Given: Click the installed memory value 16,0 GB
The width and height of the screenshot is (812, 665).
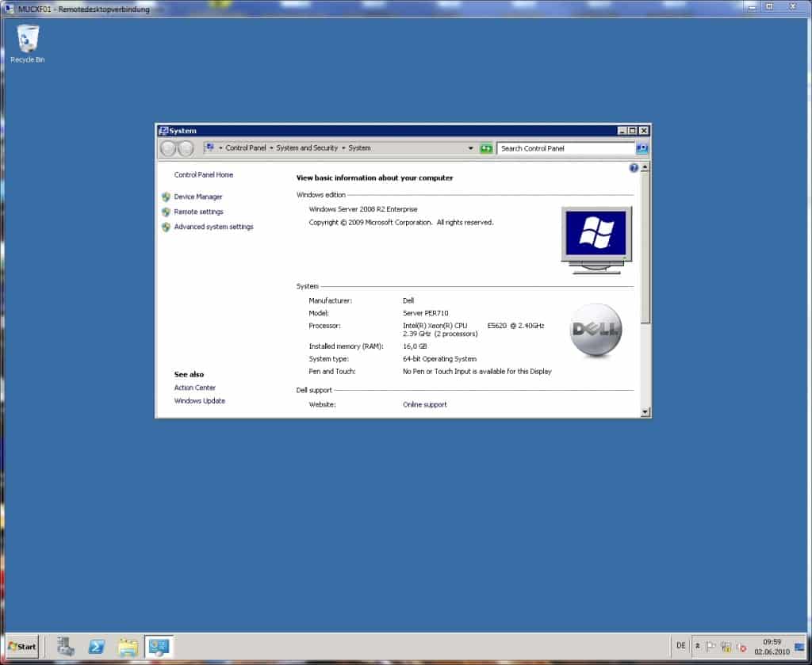Looking at the screenshot, I should click(x=415, y=346).
